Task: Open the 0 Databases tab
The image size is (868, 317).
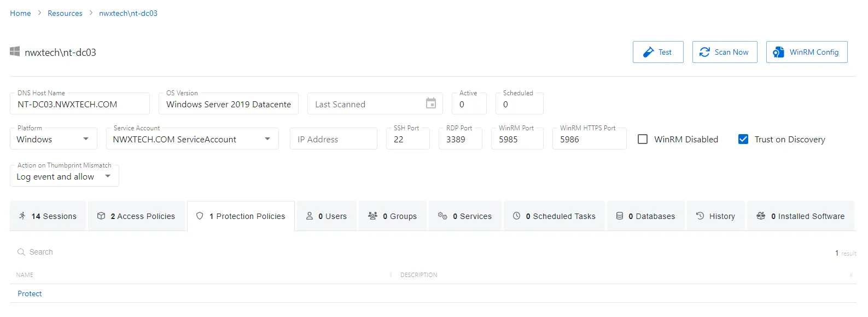Action: coord(646,216)
